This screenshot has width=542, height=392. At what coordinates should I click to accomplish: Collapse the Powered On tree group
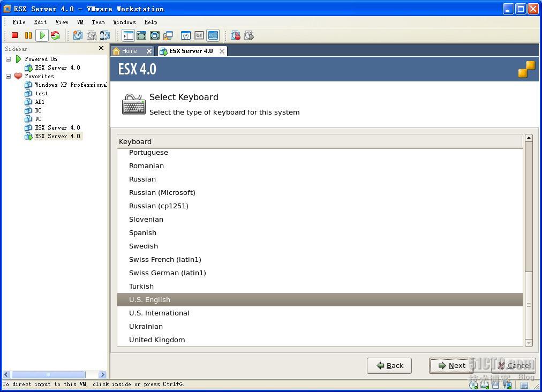[x=8, y=59]
